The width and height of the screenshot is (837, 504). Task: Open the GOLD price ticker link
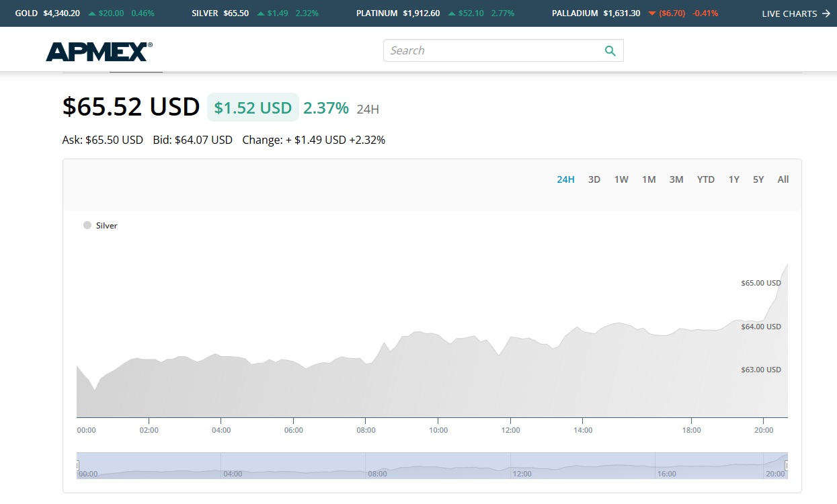pyautogui.click(x=27, y=13)
